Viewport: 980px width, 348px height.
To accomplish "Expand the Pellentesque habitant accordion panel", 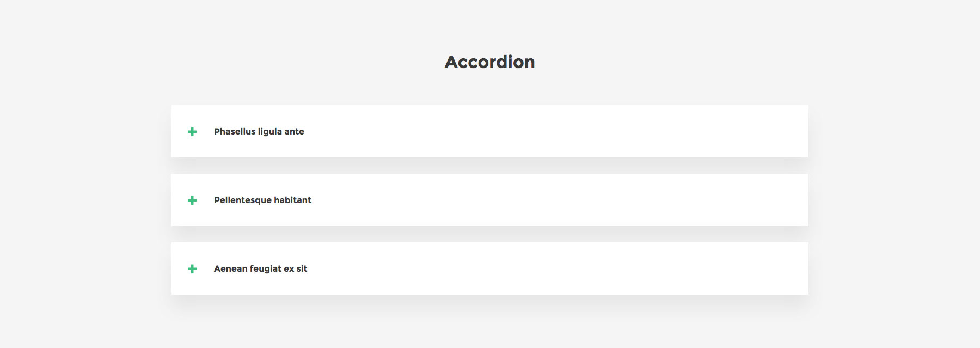I will point(490,200).
